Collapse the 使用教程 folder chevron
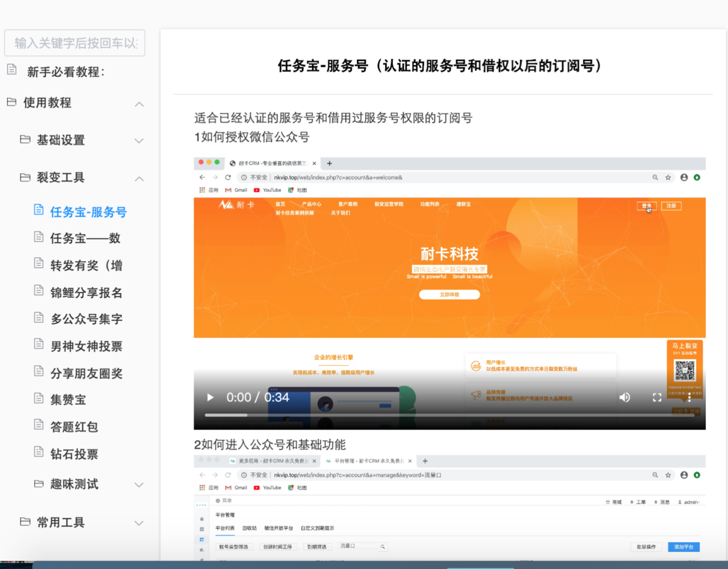The image size is (728, 569). tap(139, 104)
